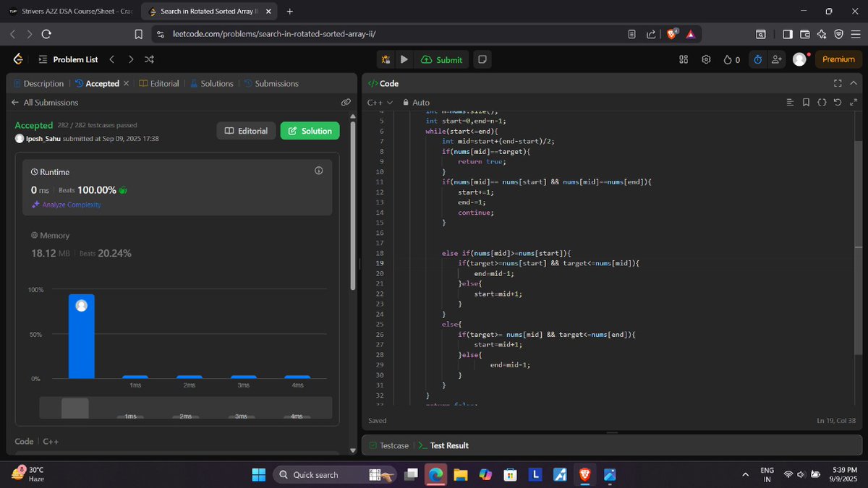Viewport: 868px width, 488px height.
Task: Go back to All Submissions
Action: (45, 103)
